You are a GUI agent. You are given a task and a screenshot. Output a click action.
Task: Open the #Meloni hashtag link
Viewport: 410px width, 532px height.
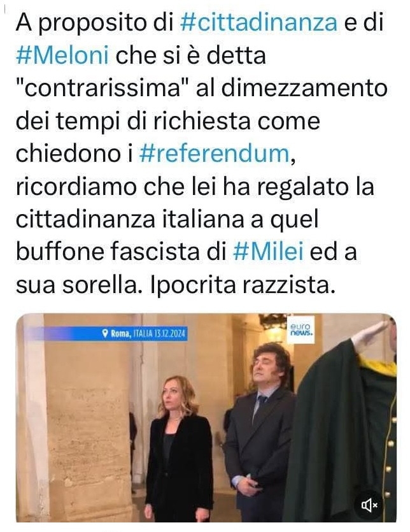(62, 55)
